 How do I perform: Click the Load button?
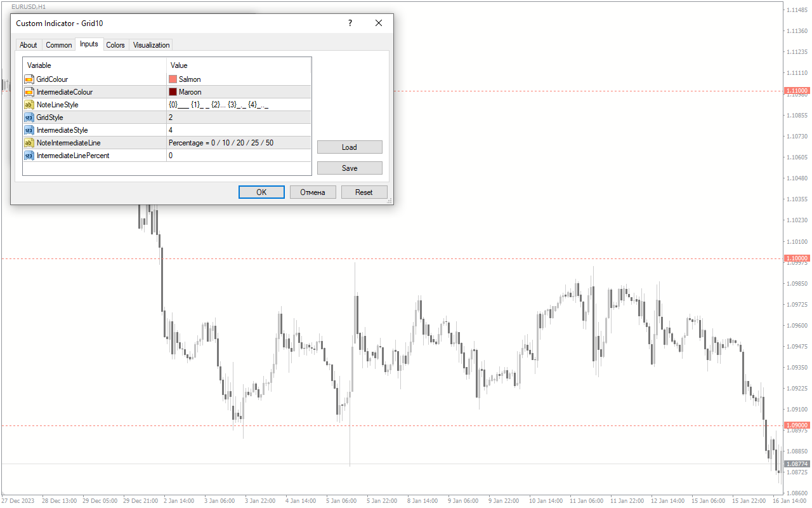(350, 147)
